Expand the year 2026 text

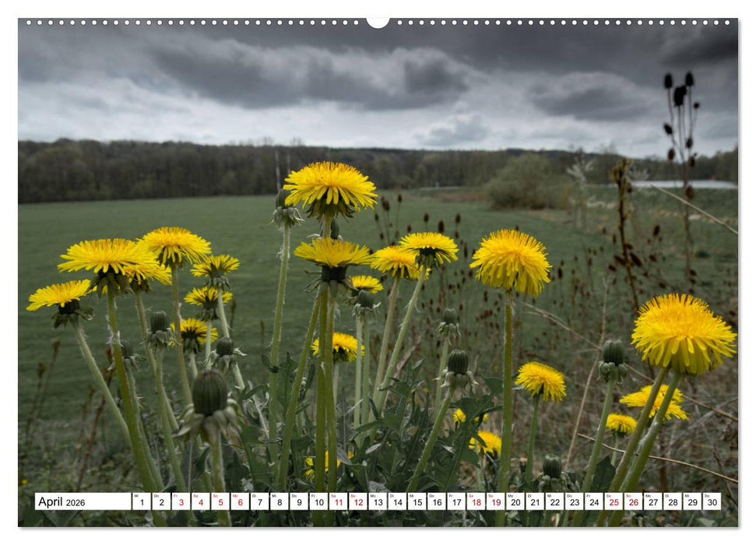tap(76, 503)
